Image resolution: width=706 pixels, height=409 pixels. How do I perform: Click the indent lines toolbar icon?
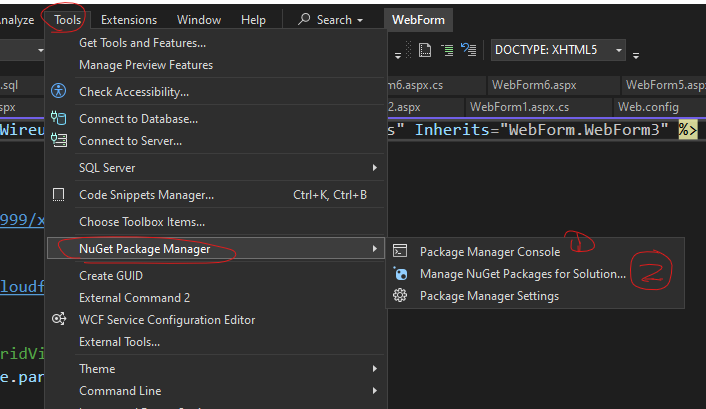[447, 50]
